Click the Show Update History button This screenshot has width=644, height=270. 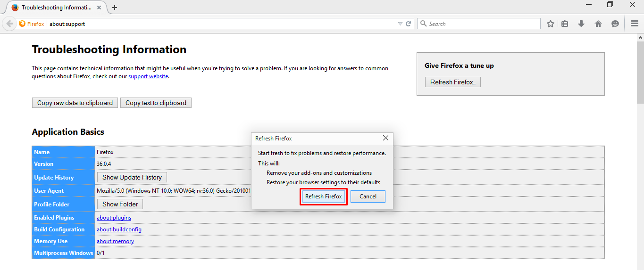[132, 177]
